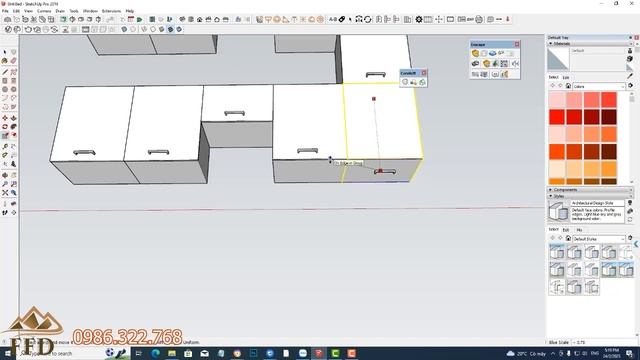
Task: Click the Architectural Design Style name field
Action: pos(597,203)
